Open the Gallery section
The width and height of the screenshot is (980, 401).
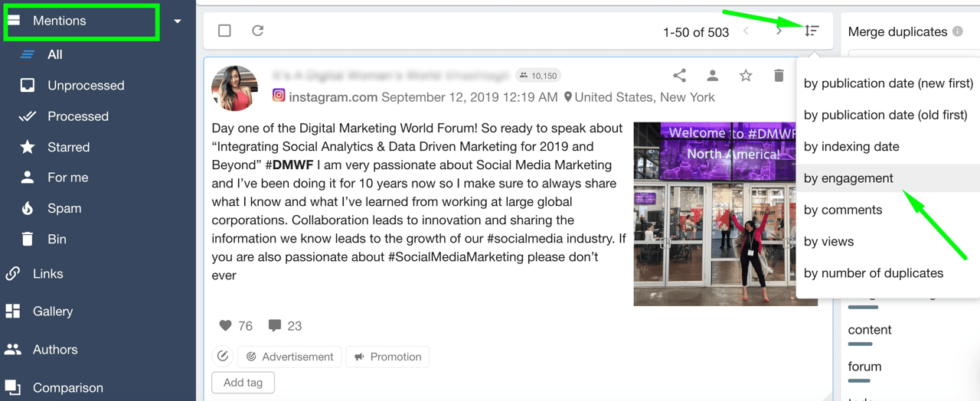point(53,311)
